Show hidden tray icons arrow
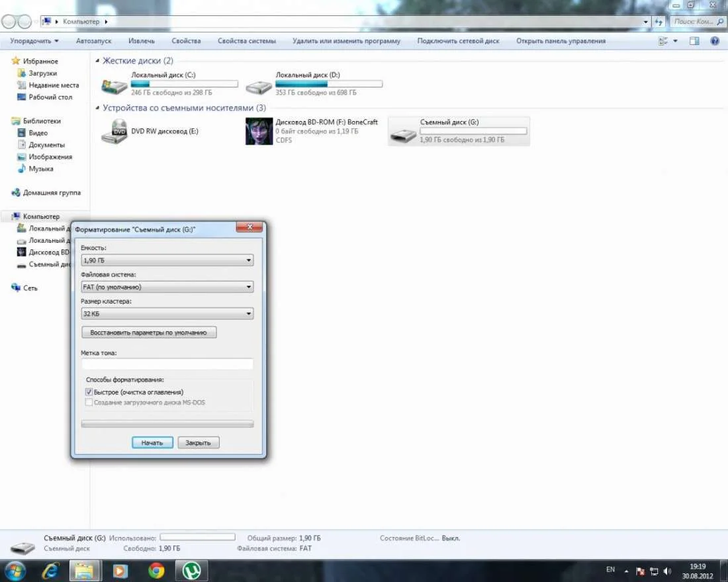This screenshot has width=728, height=582. tap(626, 571)
